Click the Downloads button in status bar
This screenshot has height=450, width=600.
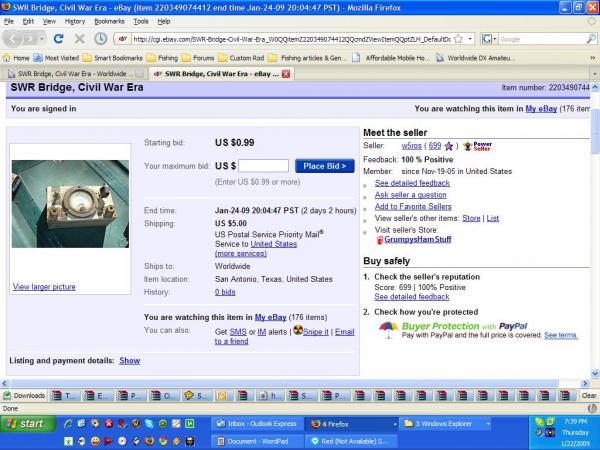coord(24,395)
